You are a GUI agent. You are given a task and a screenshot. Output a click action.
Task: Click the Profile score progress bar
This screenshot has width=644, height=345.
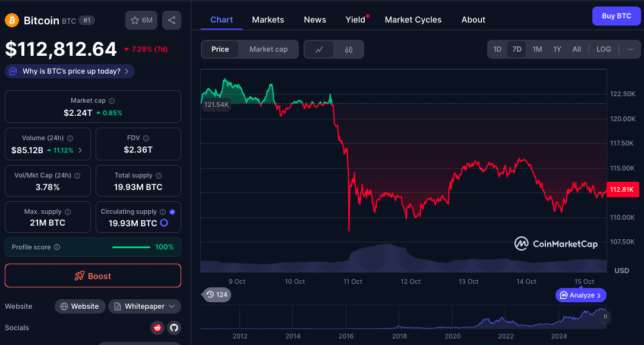pos(131,247)
